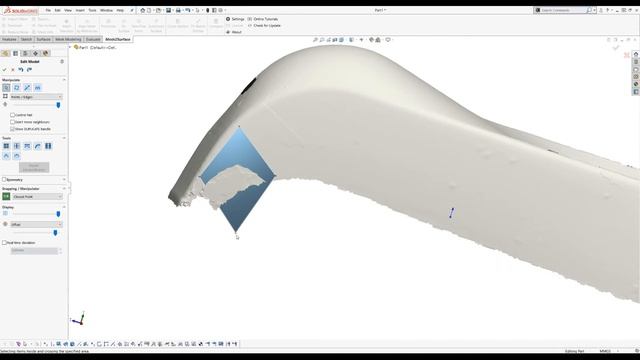Toggle Show SUBD/NURBS handle checkbox
Image resolution: width=640 pixels, height=360 pixels.
[x=12, y=129]
